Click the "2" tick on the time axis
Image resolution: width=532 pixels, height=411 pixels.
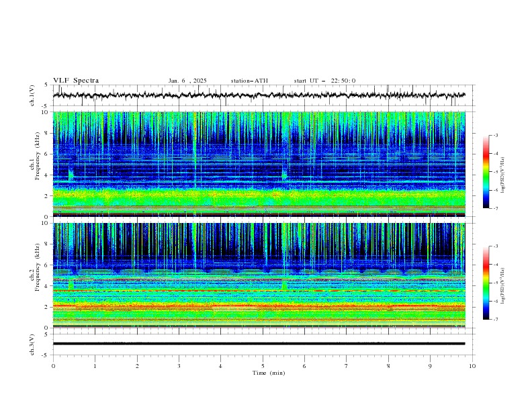(x=137, y=366)
